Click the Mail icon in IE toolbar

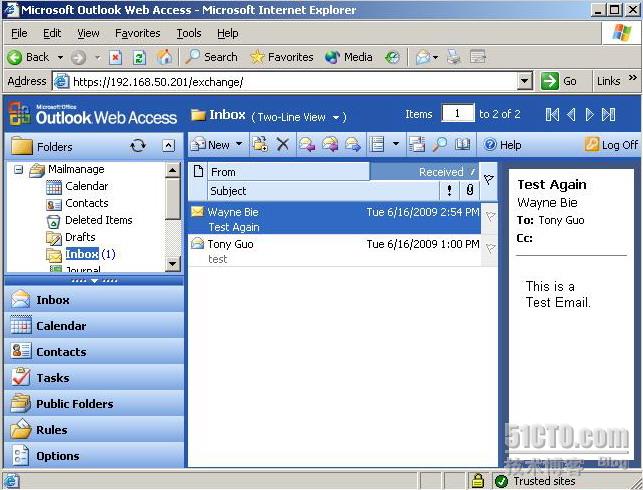point(422,57)
